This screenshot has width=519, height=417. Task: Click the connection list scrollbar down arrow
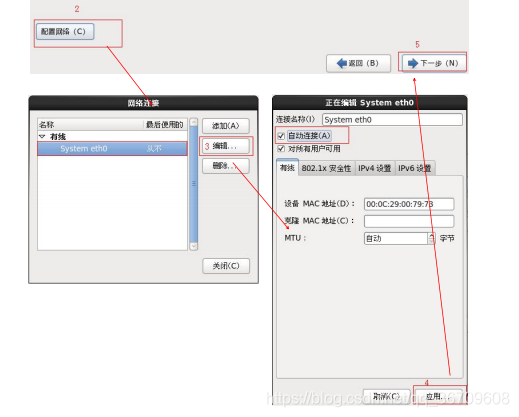click(194, 246)
